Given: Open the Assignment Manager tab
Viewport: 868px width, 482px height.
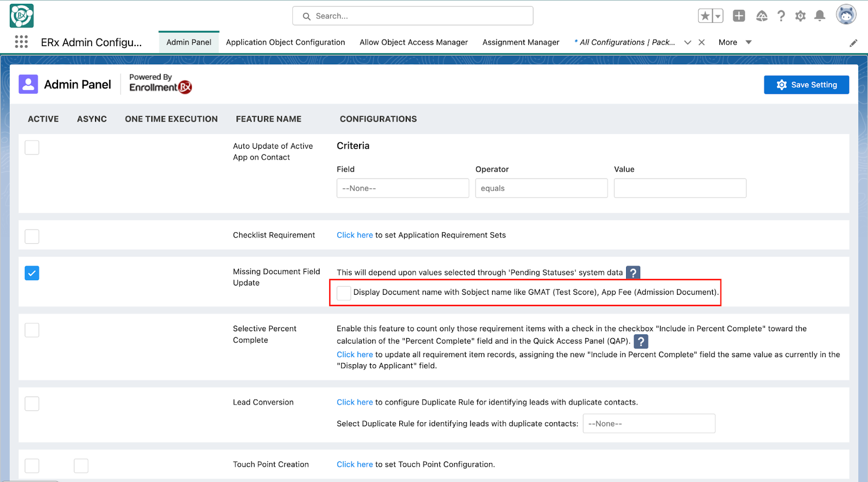Looking at the screenshot, I should [520, 42].
